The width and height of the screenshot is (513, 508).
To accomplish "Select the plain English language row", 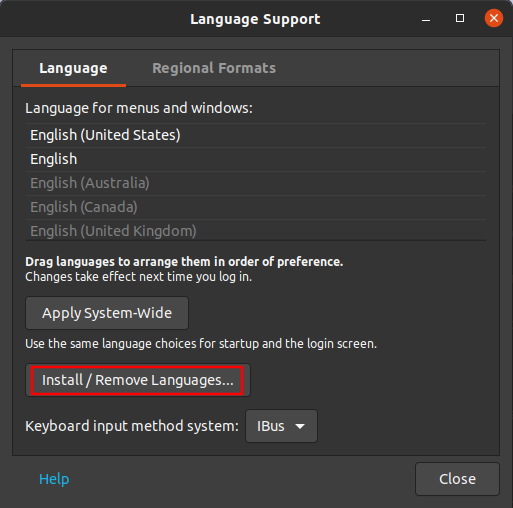I will point(256,159).
